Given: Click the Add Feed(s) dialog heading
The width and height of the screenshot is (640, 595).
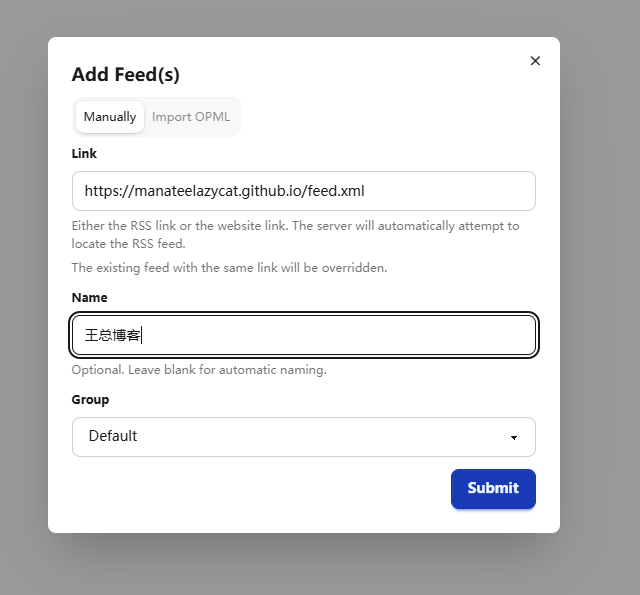Looking at the screenshot, I should pyautogui.click(x=126, y=74).
